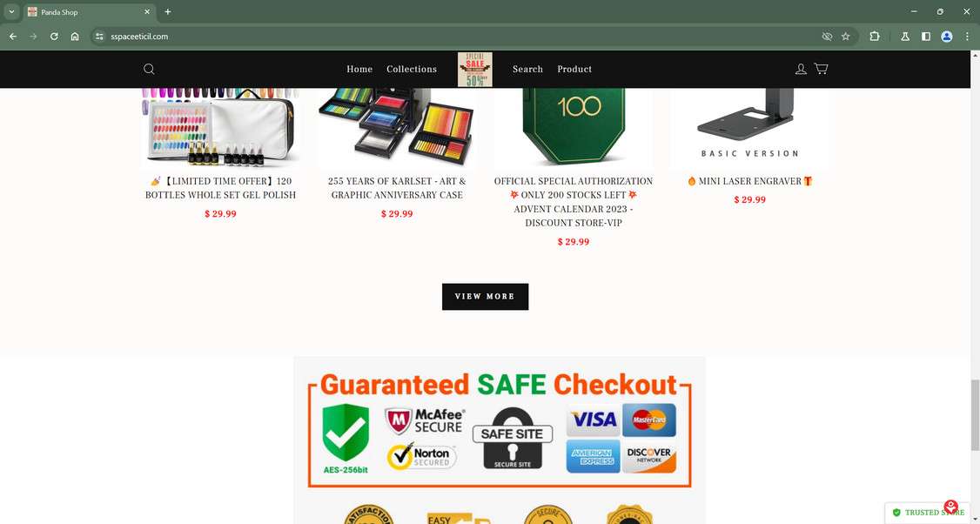Open the shopping cart icon
Image resolution: width=980 pixels, height=524 pixels.
coord(822,69)
